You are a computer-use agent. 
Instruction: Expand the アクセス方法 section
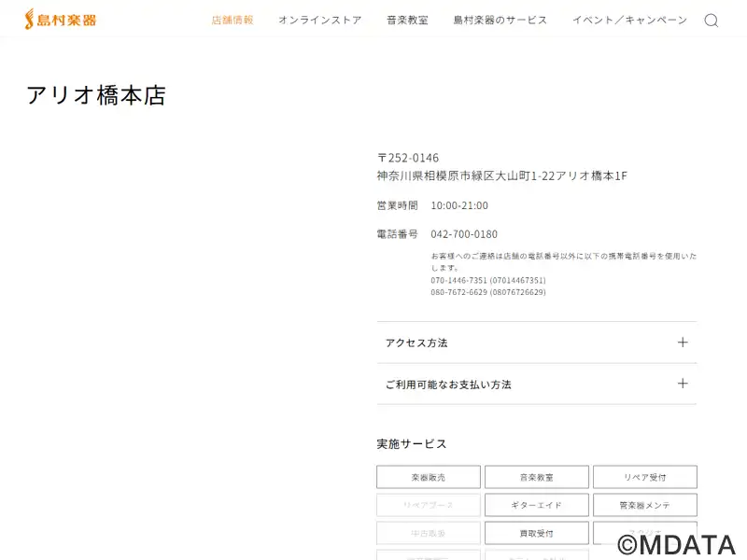pyautogui.click(x=536, y=343)
